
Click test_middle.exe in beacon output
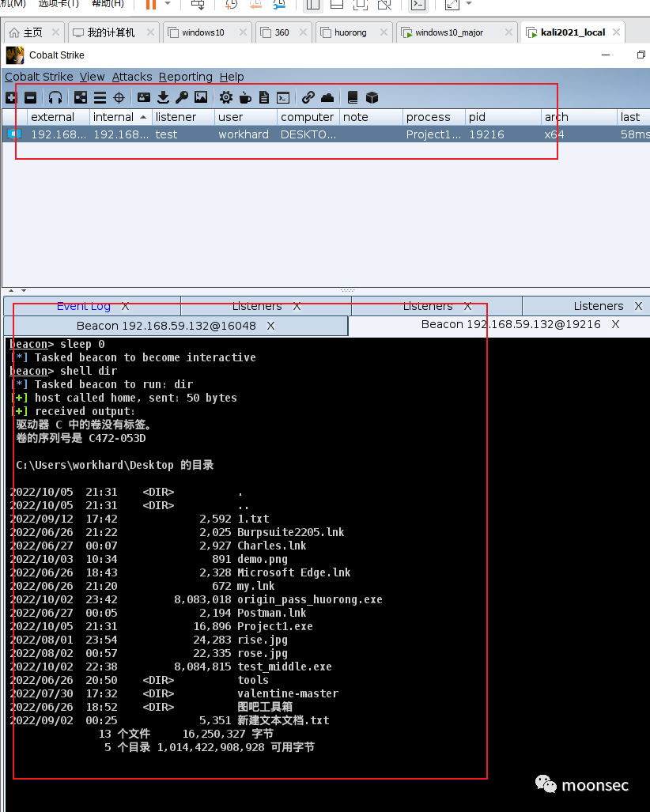(285, 667)
